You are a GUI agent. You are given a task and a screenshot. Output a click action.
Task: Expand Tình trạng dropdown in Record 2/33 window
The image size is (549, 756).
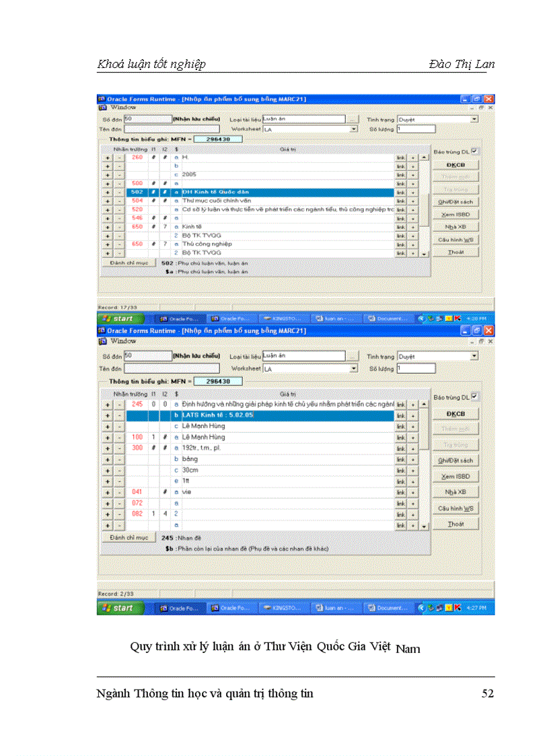tap(474, 356)
